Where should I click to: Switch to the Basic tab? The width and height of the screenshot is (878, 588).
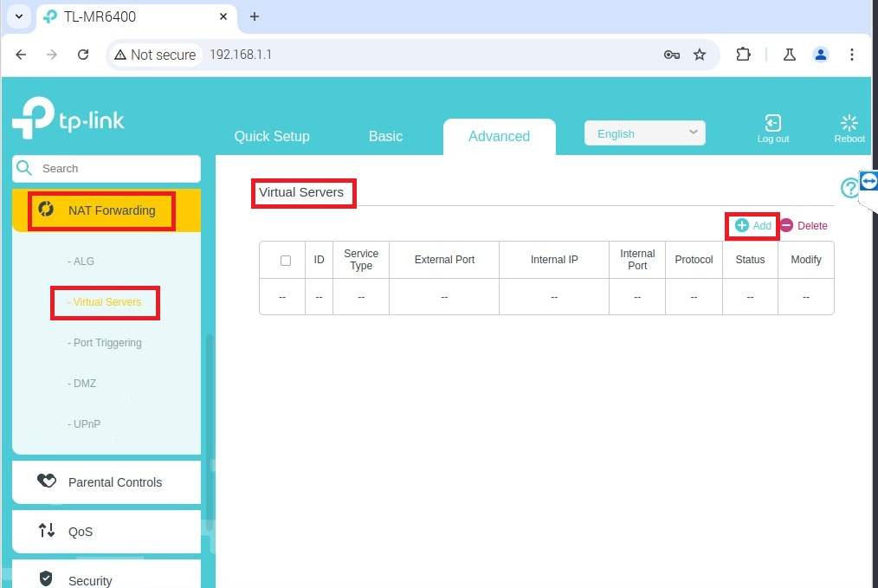pos(385,136)
